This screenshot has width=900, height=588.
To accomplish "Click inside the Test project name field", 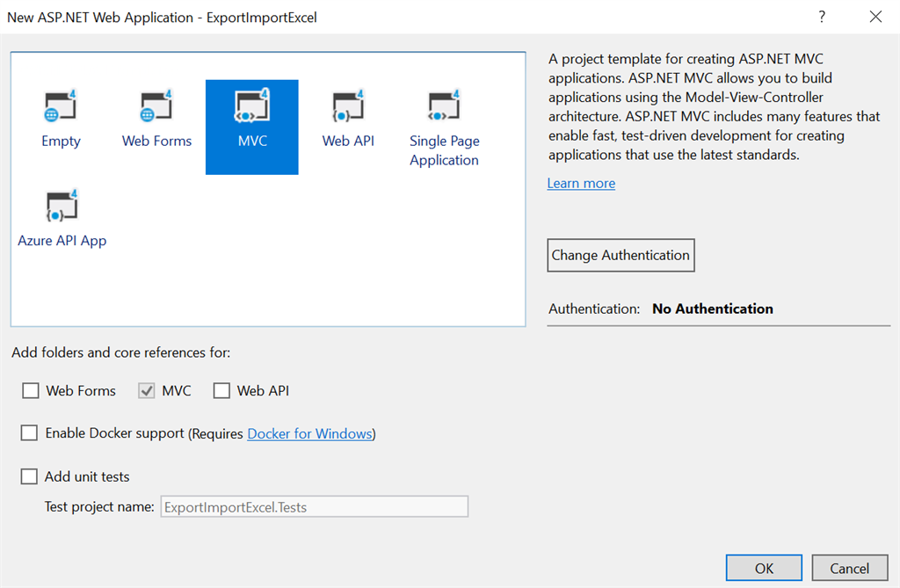I will tap(314, 506).
